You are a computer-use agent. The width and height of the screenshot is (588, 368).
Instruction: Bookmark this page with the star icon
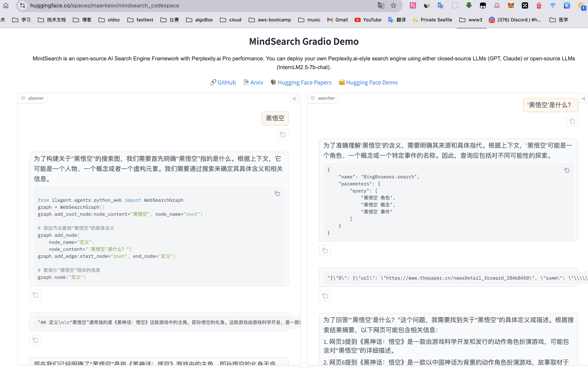[x=393, y=5]
